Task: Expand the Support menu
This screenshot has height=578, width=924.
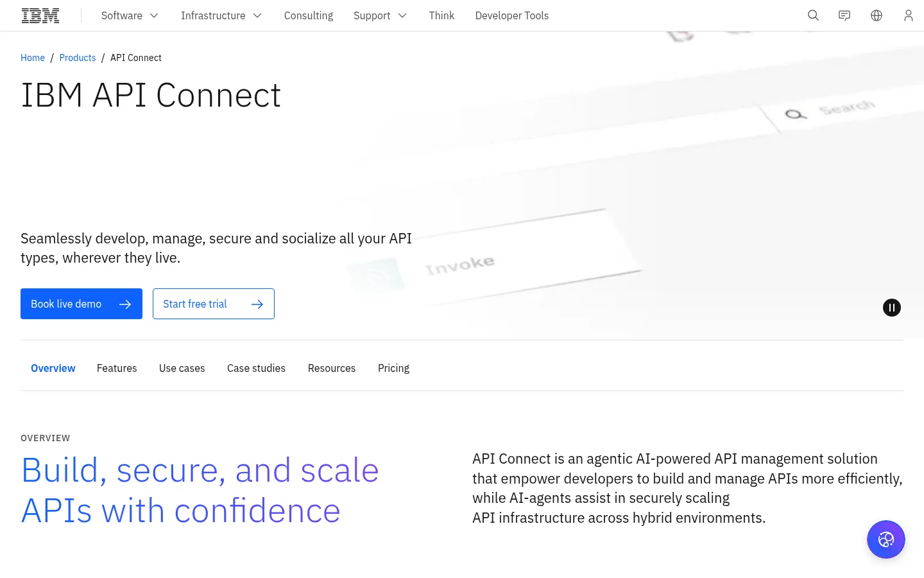Action: point(380,15)
